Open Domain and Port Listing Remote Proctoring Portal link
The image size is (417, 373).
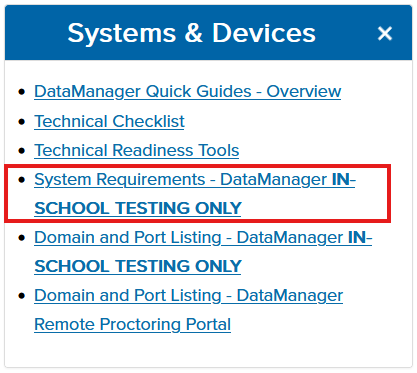189,310
